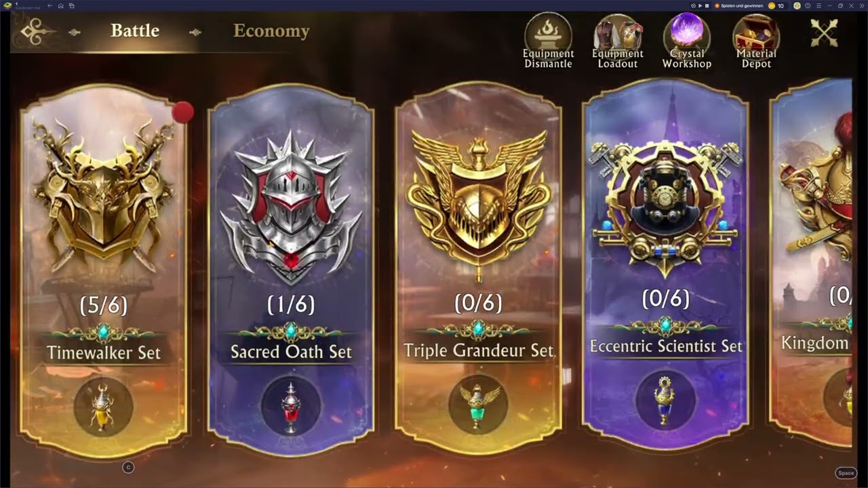
Task: Select the Eccentric Scientist Set card
Action: coord(665,264)
